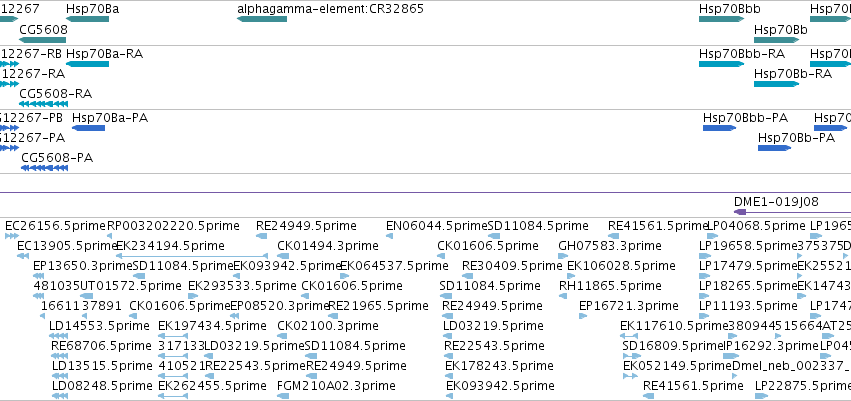Click the Hsp70Bb-RA transcript bar
The width and height of the screenshot is (851, 401).
tap(776, 84)
